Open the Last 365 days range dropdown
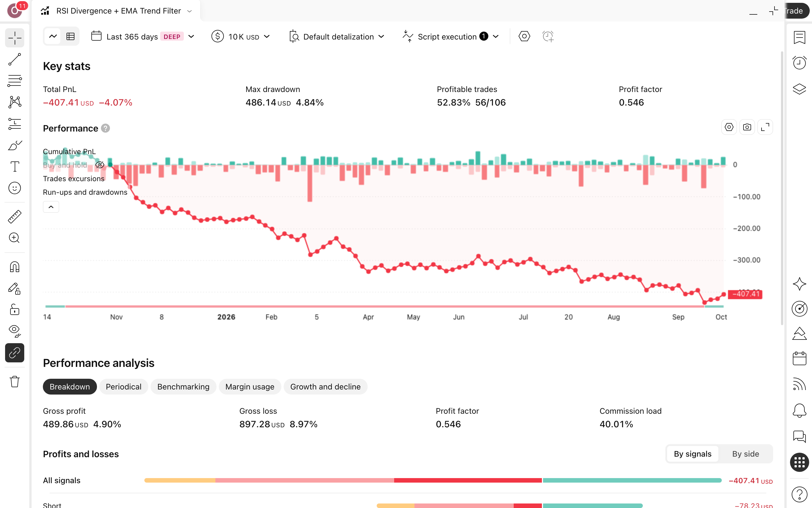This screenshot has width=812, height=508. pyautogui.click(x=143, y=37)
